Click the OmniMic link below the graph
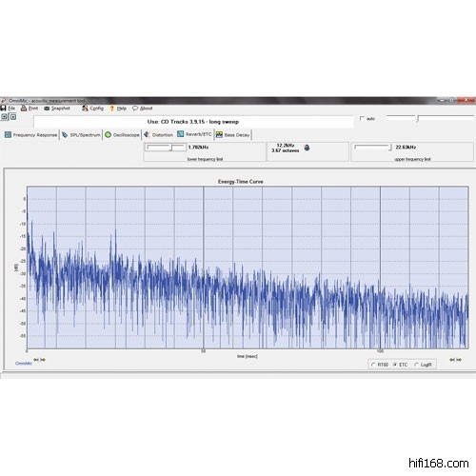Viewport: 476px width, 476px height. click(24, 364)
